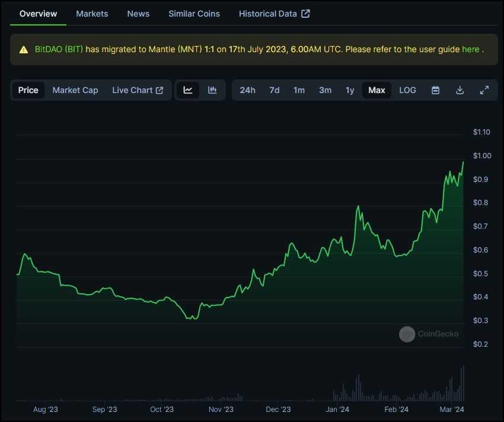Download the chart using the download icon
This screenshot has width=504, height=422.
pyautogui.click(x=460, y=89)
